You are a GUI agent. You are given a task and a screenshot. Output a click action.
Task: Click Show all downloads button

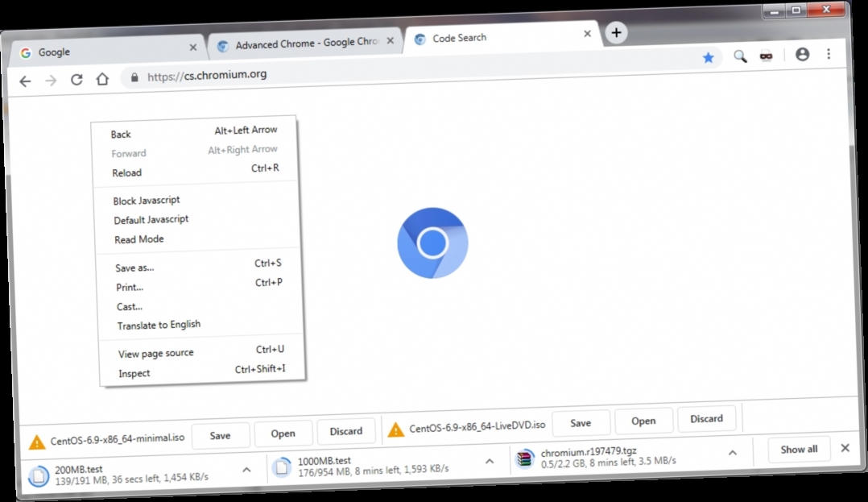[799, 450]
